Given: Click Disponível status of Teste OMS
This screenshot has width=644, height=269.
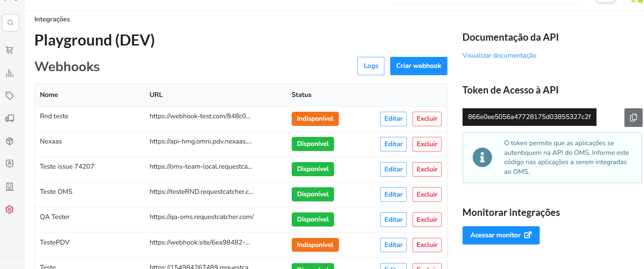Looking at the screenshot, I should (313, 195).
